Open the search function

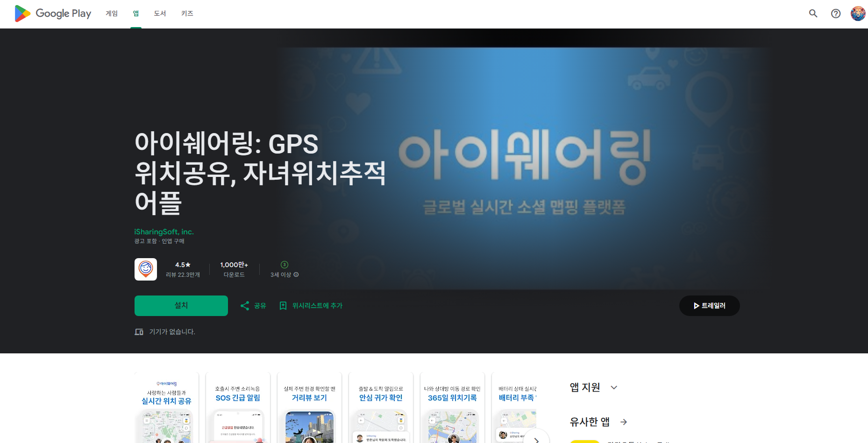(813, 14)
